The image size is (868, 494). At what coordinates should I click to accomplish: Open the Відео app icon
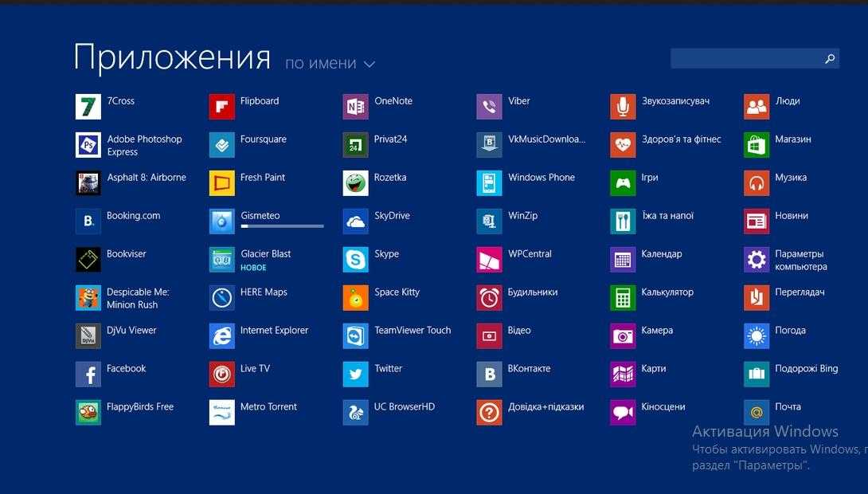[490, 335]
